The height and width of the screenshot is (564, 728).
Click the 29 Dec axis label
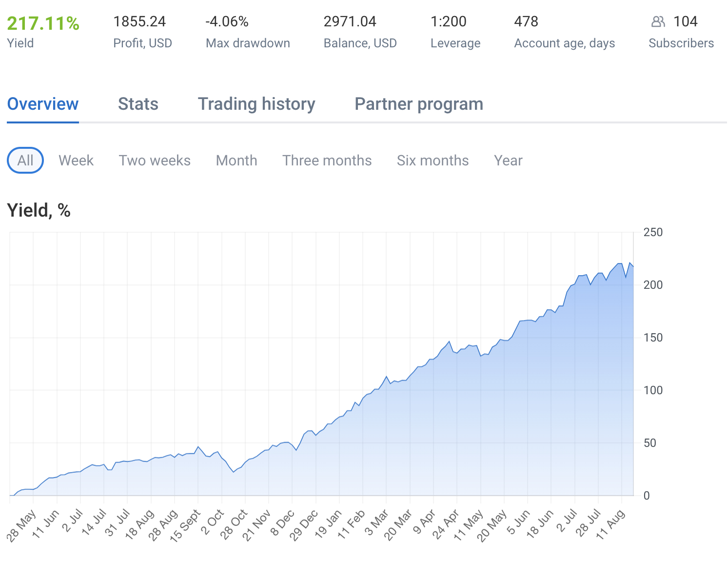click(304, 525)
